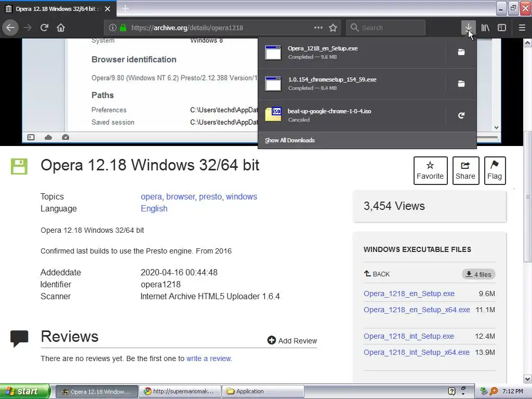Click the page scrollbar down arrow
The image size is (532, 399).
(x=528, y=379)
